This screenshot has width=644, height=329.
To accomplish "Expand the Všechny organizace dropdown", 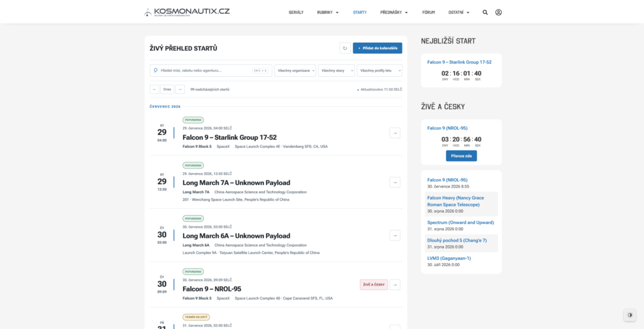I will [296, 70].
